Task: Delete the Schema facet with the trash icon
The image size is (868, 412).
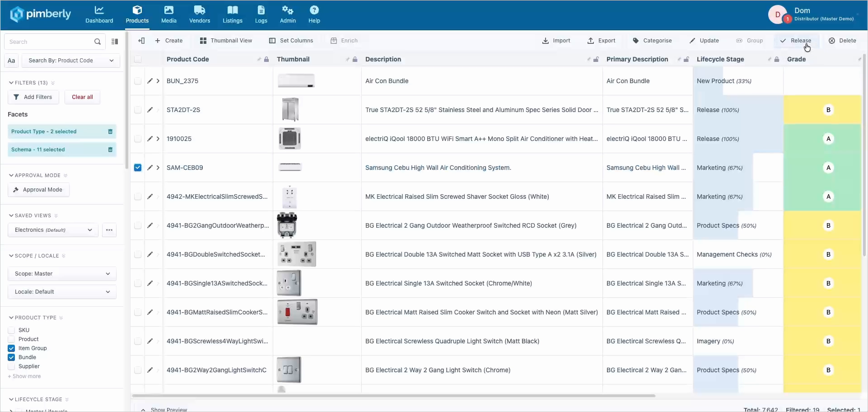Action: coord(110,150)
